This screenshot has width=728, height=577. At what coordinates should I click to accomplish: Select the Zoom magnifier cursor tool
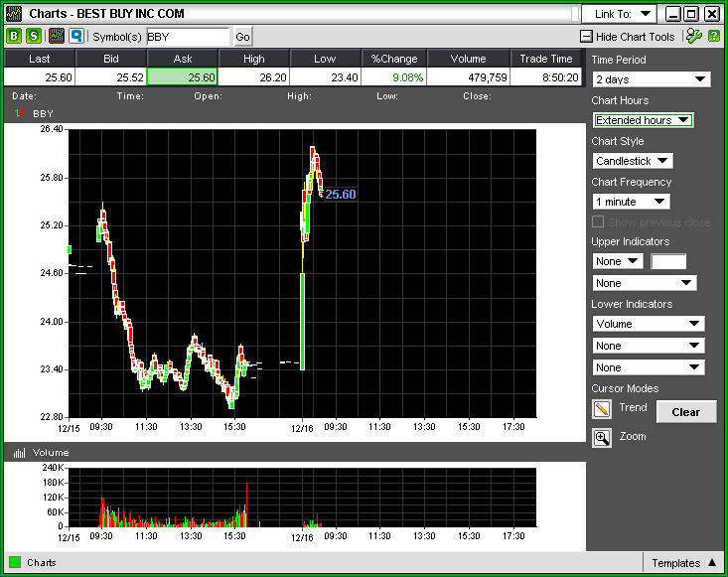click(602, 438)
